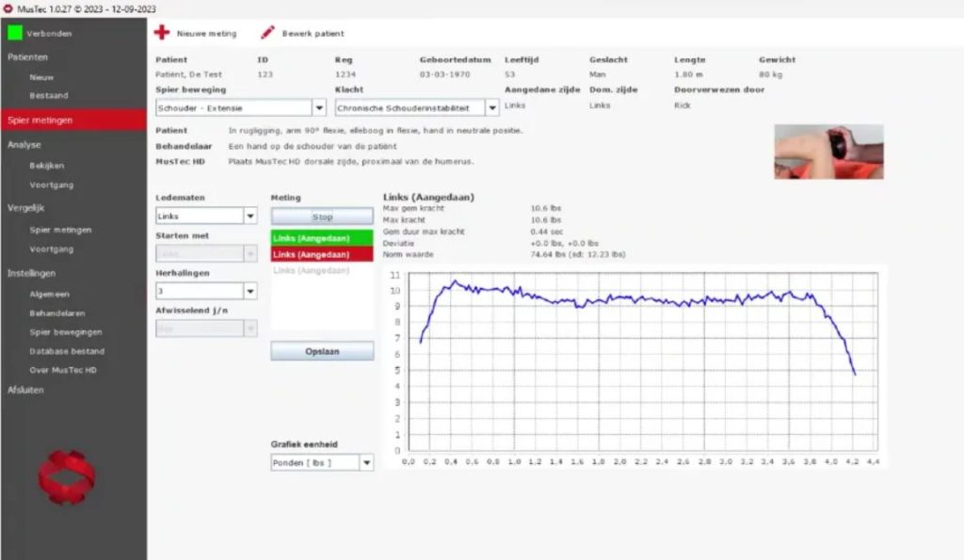The height and width of the screenshot is (560, 964).
Task: Open Behandelaren settings
Action: coord(57,313)
